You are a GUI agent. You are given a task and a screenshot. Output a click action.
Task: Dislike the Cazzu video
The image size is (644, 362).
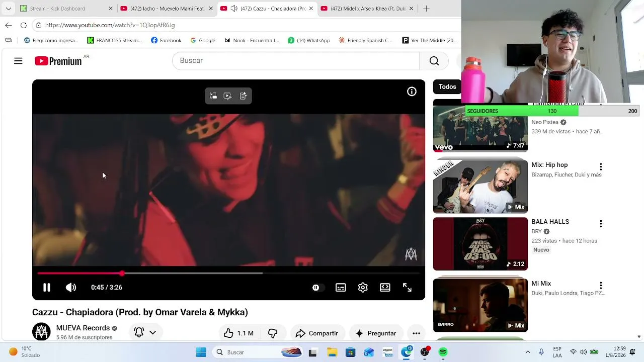(x=273, y=333)
